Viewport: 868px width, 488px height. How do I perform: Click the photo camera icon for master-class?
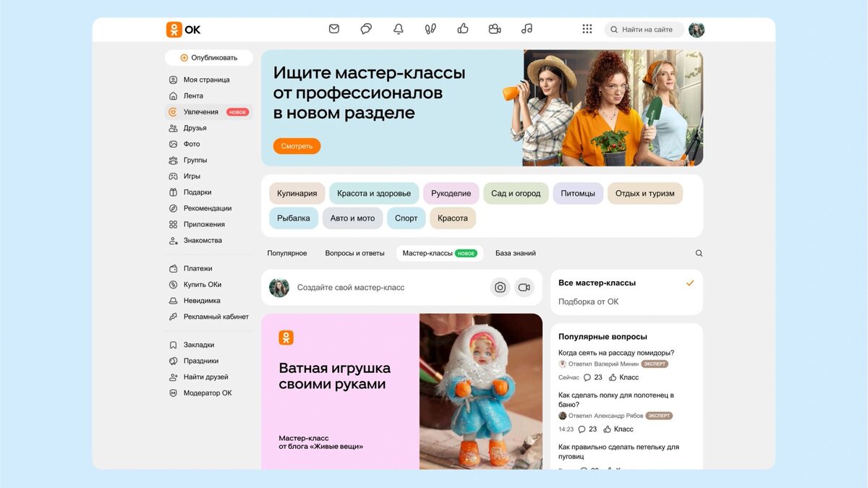click(x=500, y=287)
